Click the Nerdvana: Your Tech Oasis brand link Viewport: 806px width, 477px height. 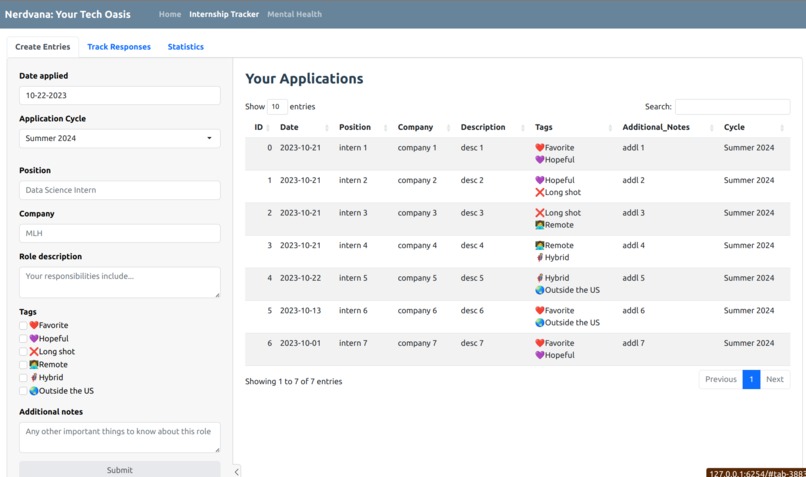pos(68,14)
